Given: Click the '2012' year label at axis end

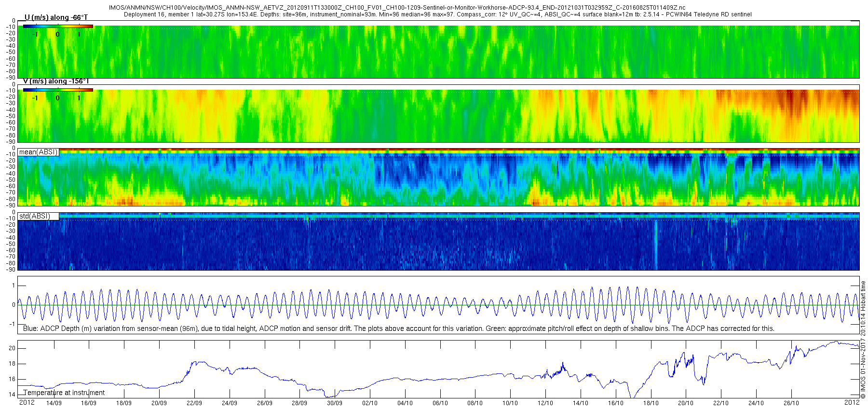Looking at the screenshot, I should coord(852,402).
